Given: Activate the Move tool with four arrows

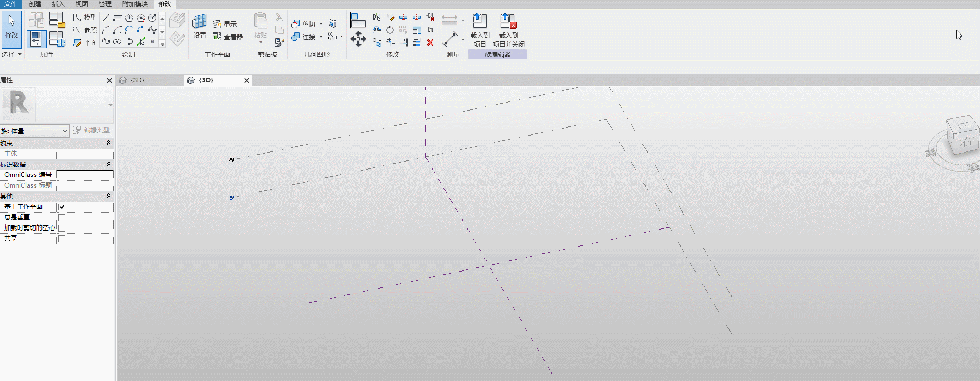Looking at the screenshot, I should point(358,39).
